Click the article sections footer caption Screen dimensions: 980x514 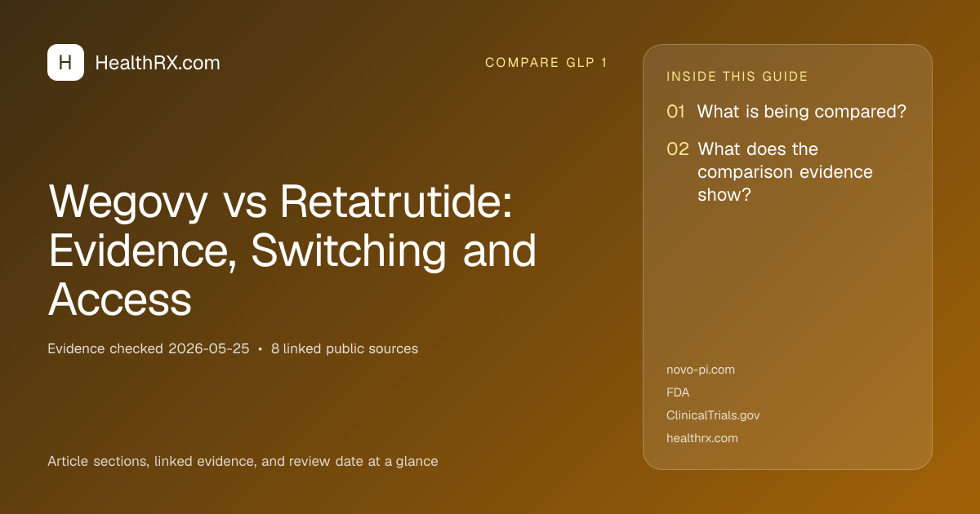[243, 461]
